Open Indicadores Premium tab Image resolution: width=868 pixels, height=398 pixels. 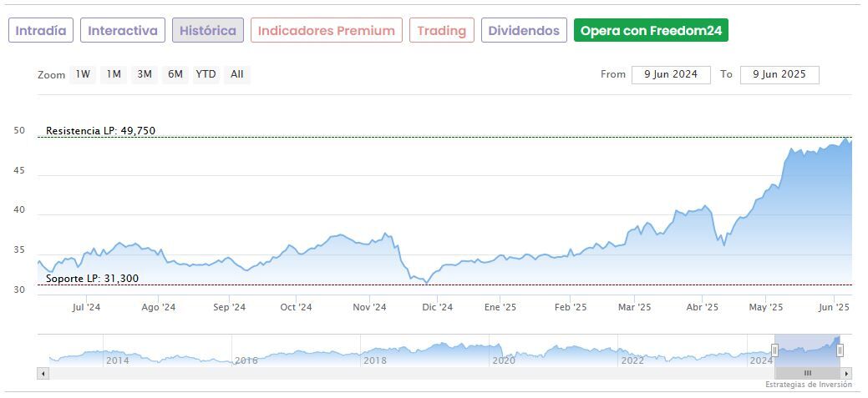pos(326,31)
